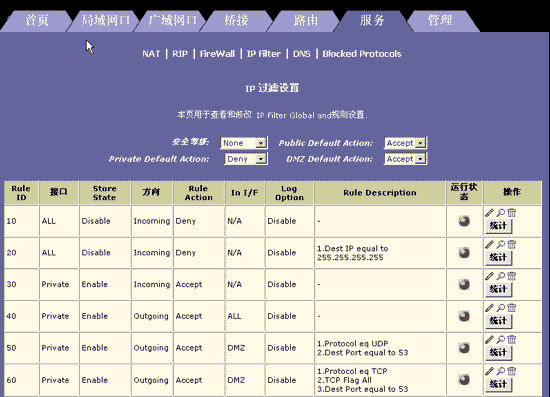View rule 30 details with magnifier icon
Viewport: 550px width, 397px height.
(501, 276)
